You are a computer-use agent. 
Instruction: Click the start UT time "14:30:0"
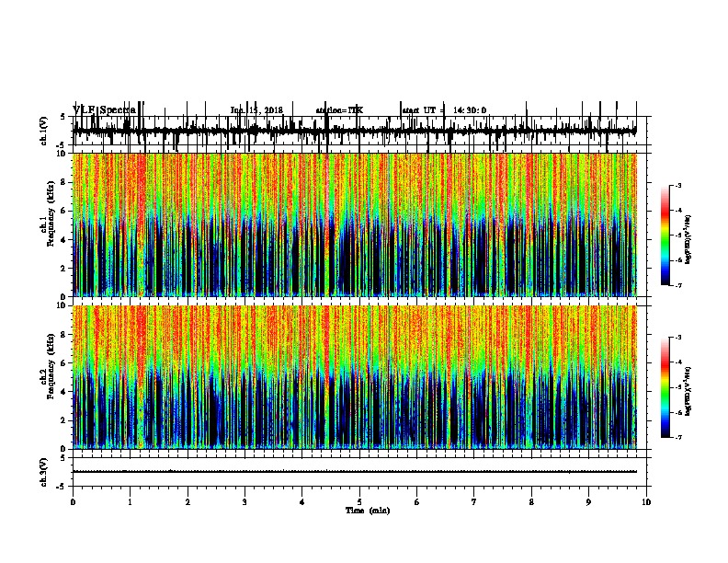(x=470, y=110)
